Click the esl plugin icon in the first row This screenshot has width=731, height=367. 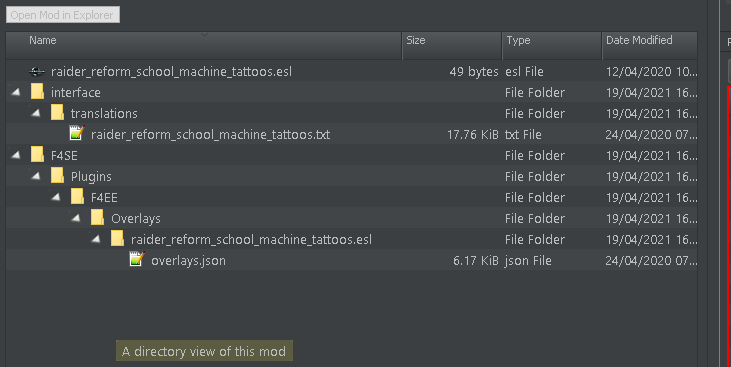click(x=36, y=72)
